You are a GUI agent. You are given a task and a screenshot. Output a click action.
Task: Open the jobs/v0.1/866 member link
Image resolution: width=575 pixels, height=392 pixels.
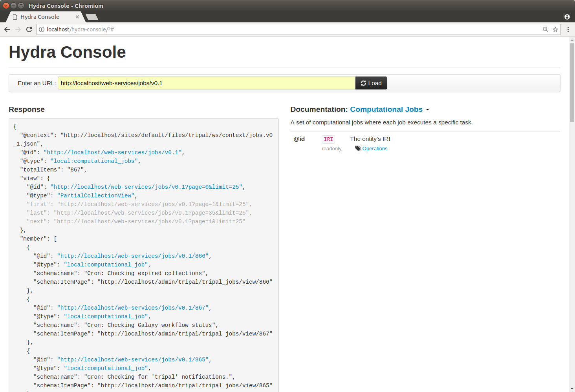tap(133, 256)
